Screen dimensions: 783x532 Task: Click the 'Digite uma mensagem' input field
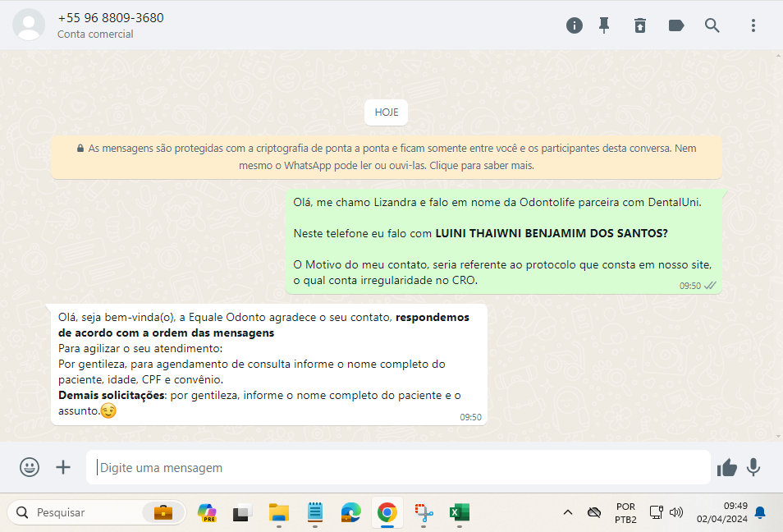click(398, 467)
